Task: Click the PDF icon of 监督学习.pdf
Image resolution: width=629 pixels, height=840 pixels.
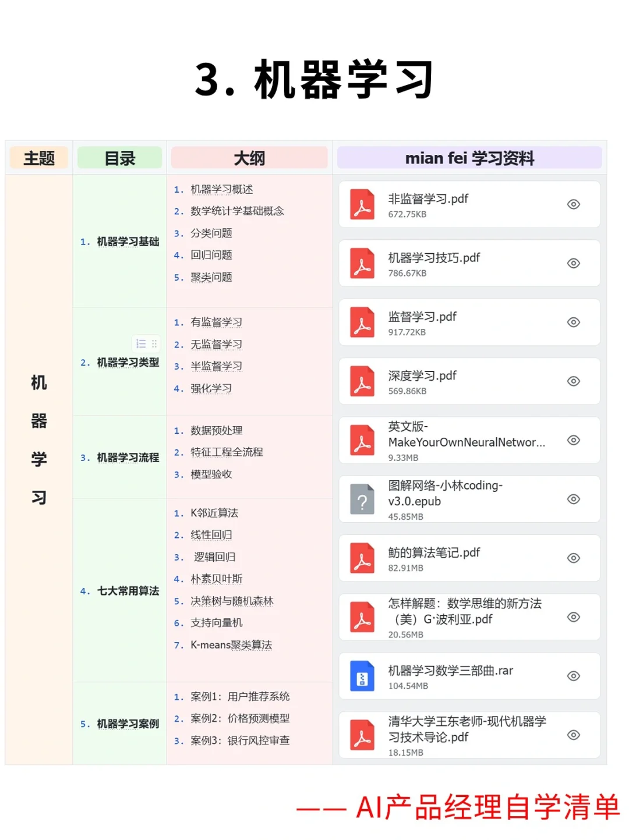Action: [x=362, y=322]
